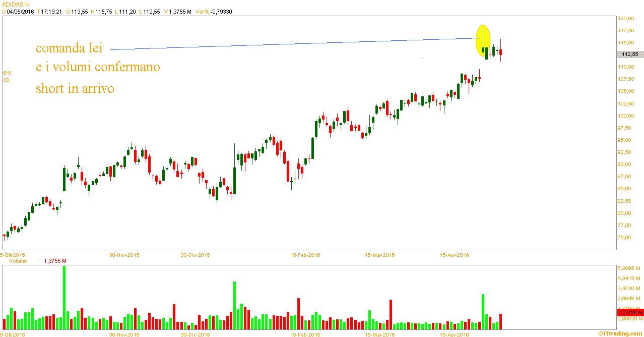Click the header volume value 1,3755 M
The height and width of the screenshot is (337, 644).
(x=181, y=11)
